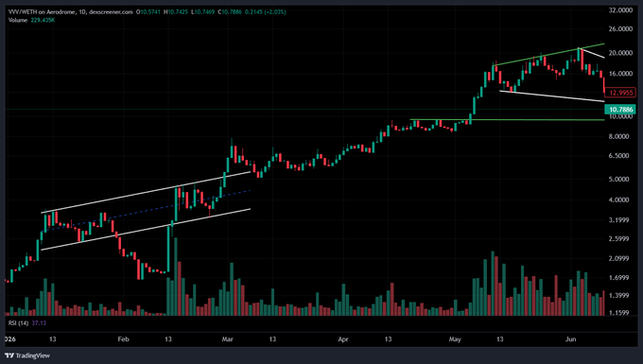643x364 pixels.
Task: Click the low price value 10.7469
Action: 204,12
